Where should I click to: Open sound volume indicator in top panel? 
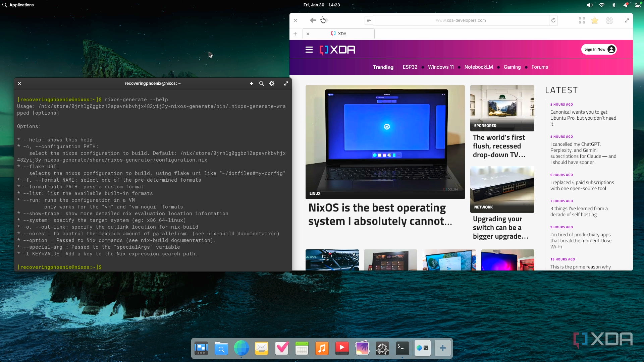[x=590, y=5]
